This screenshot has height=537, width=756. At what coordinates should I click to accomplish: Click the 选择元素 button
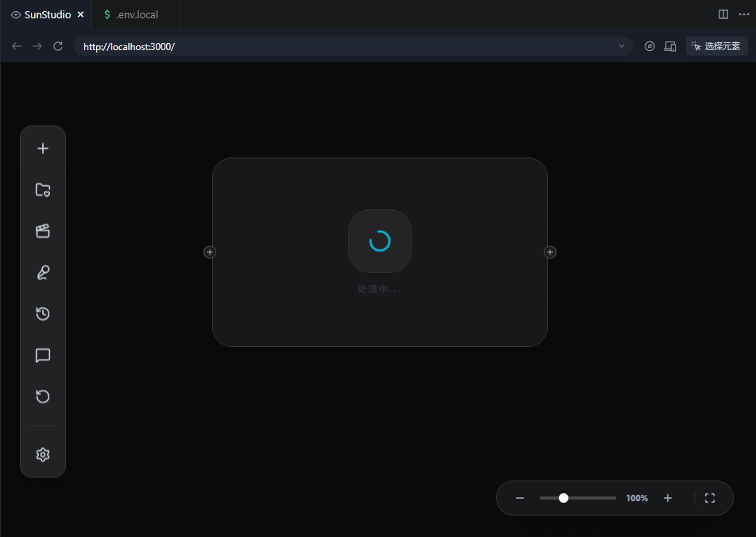(716, 46)
